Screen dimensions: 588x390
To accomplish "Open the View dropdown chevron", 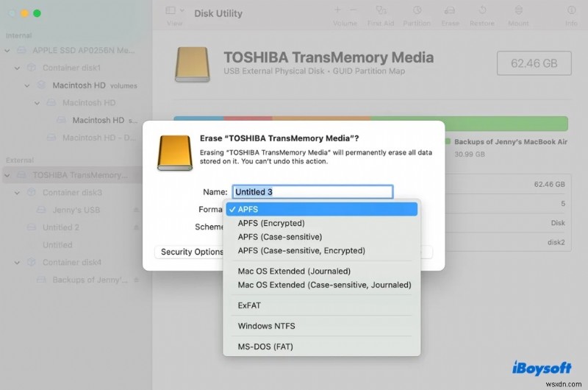I will [x=182, y=10].
